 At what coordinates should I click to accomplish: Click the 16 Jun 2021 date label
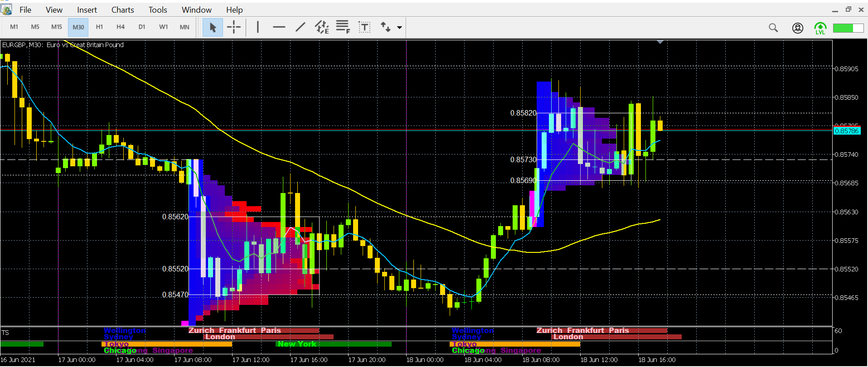[18, 360]
